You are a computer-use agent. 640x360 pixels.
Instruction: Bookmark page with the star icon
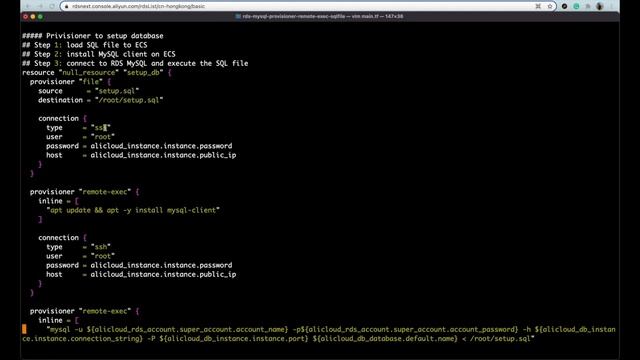(x=550, y=6)
